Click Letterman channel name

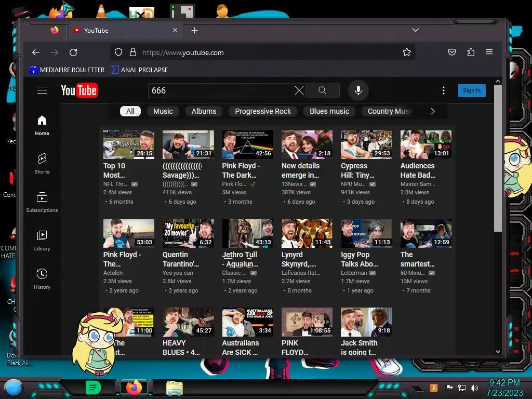pyautogui.click(x=354, y=273)
